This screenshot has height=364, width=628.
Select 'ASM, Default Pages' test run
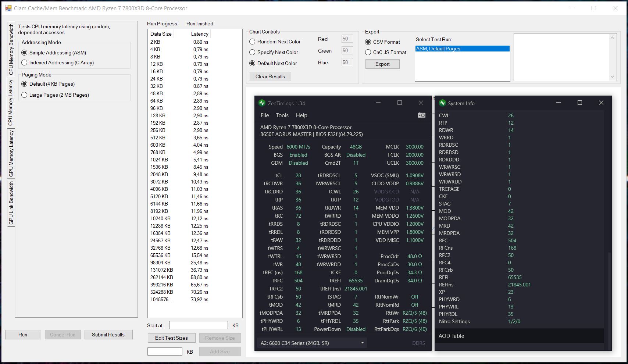pos(462,49)
